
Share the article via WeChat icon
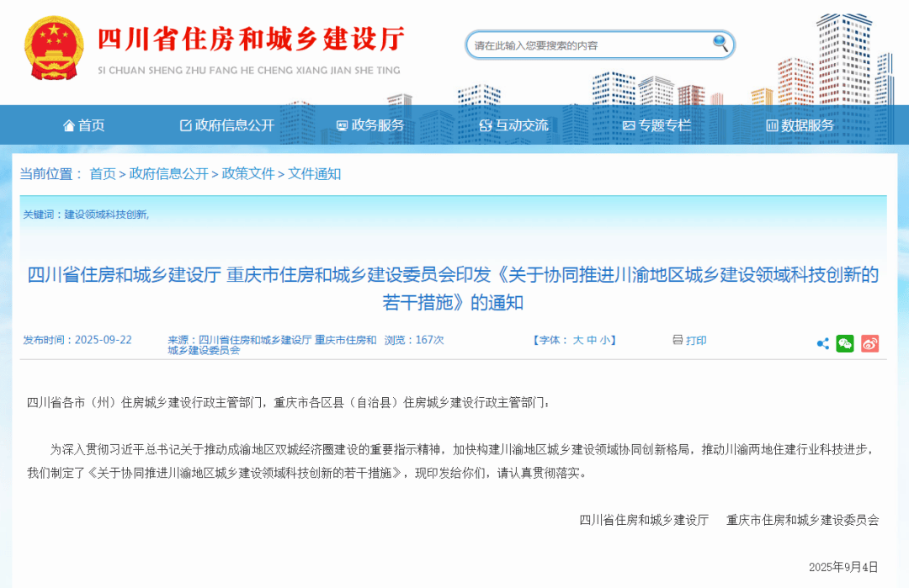click(x=845, y=343)
